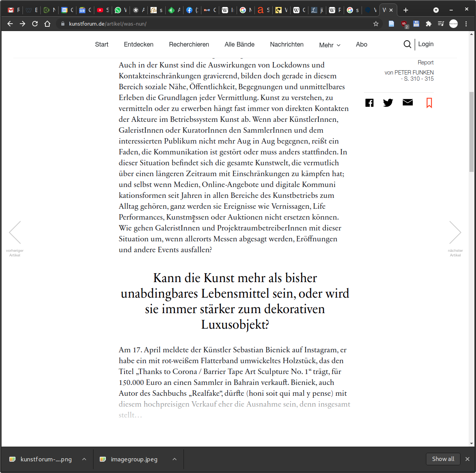Open the Entdecken menu item
Image resolution: width=476 pixels, height=473 pixels.
(138, 44)
